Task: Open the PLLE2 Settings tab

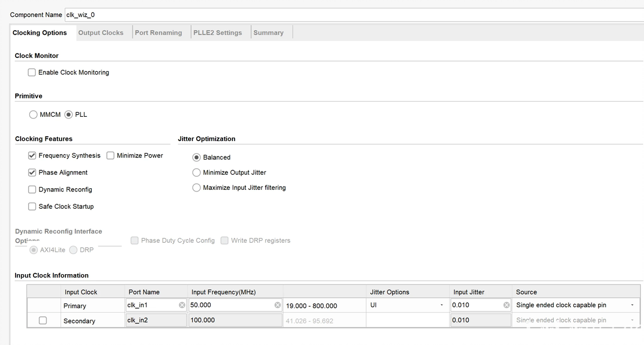Action: coord(218,32)
